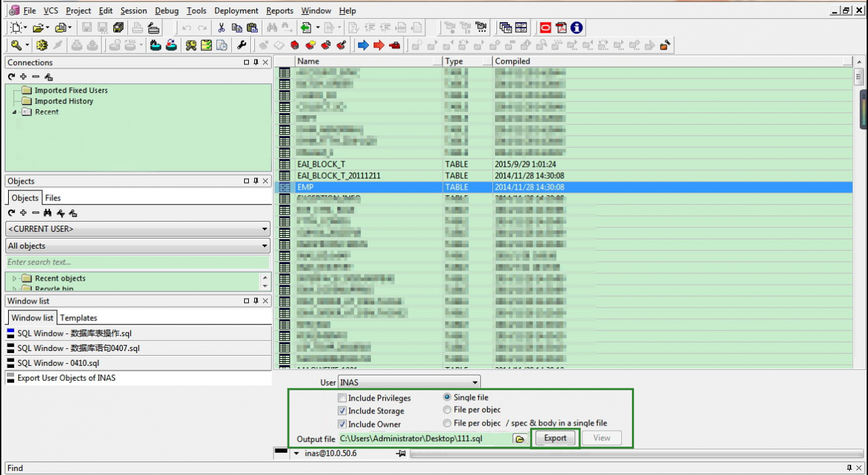Click the scissors Cut icon

click(x=221, y=28)
